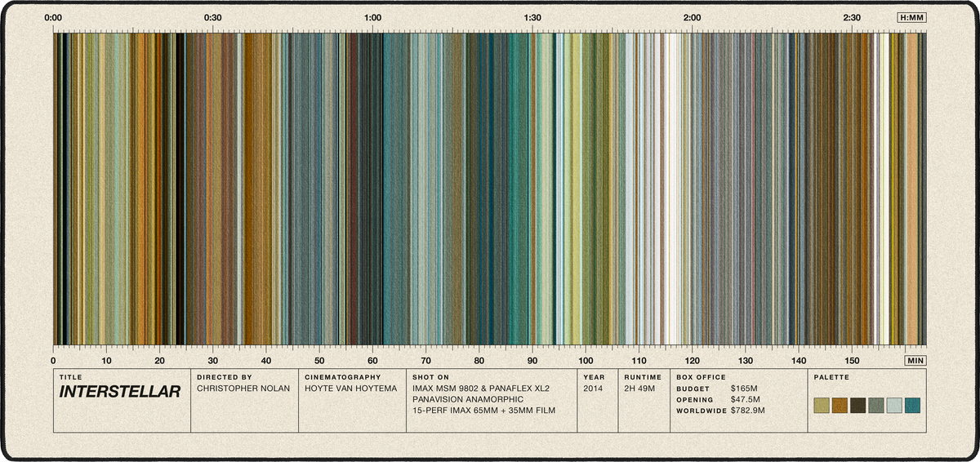Click the BOX OFFICE heading
980x462 pixels.
[x=701, y=377]
